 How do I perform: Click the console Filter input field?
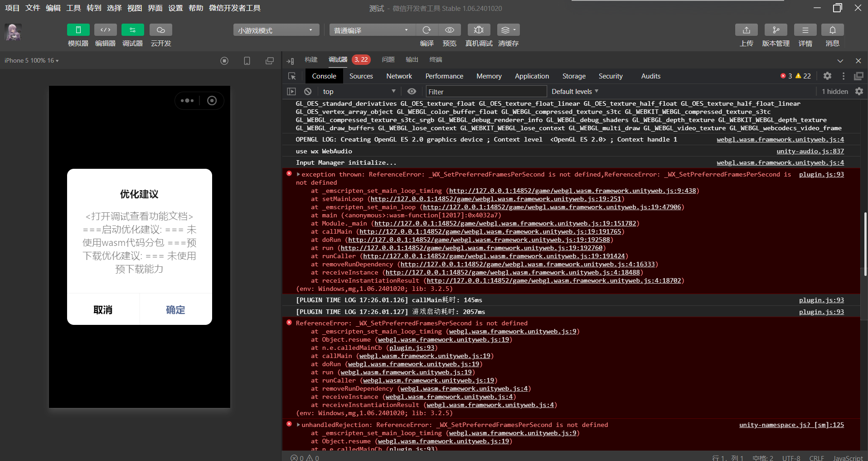click(x=486, y=92)
